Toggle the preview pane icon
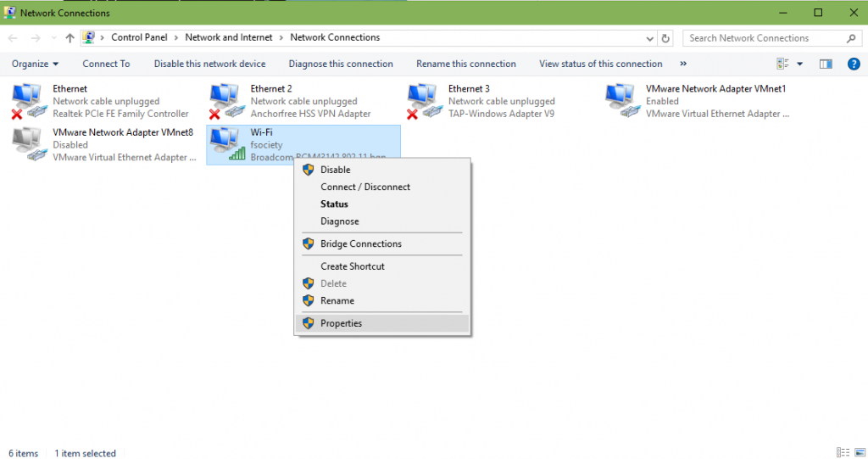The image size is (868, 459). point(826,64)
